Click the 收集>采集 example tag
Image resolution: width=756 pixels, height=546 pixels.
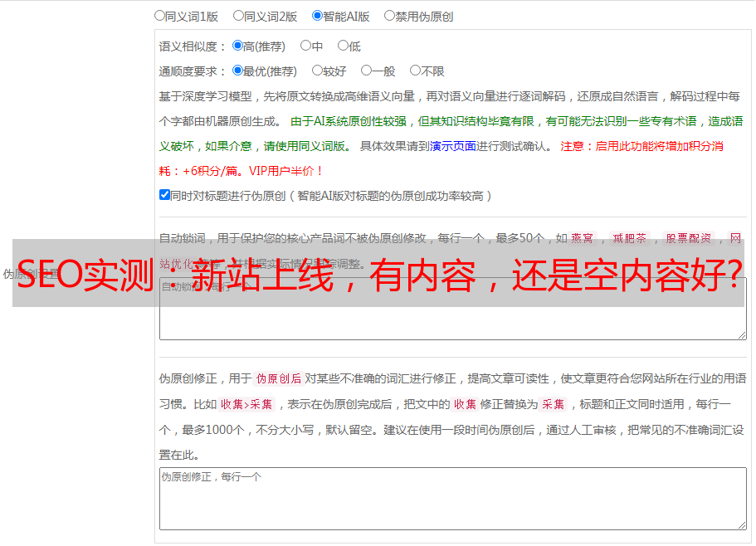246,404
